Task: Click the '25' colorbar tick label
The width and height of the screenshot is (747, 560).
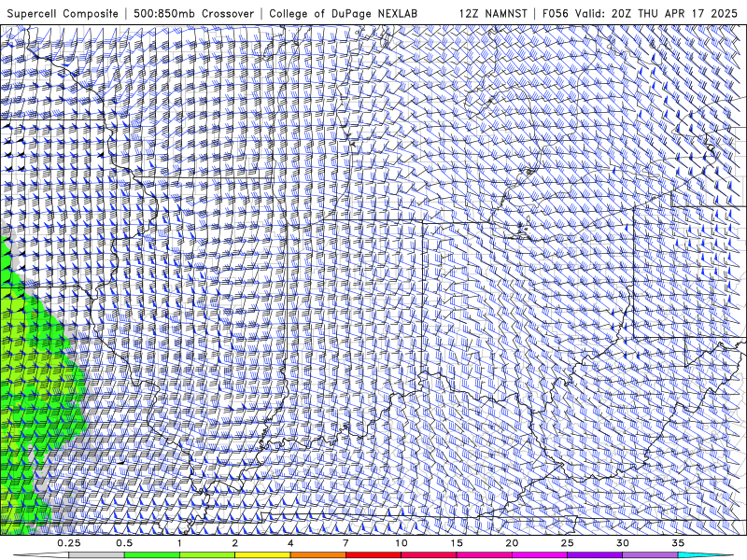Action: 567,543
